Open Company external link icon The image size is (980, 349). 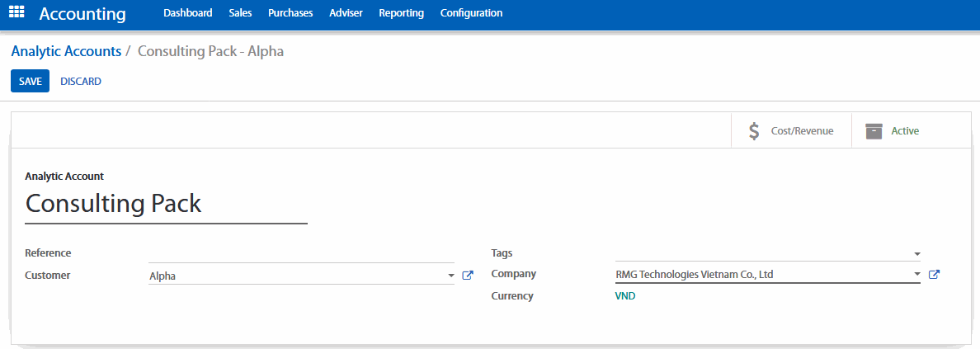coord(934,275)
